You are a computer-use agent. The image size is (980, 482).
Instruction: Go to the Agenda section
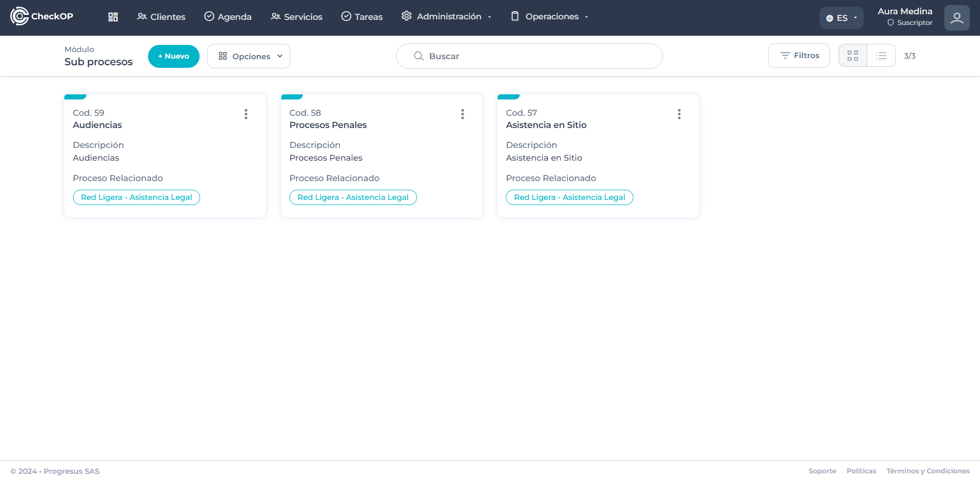click(228, 17)
